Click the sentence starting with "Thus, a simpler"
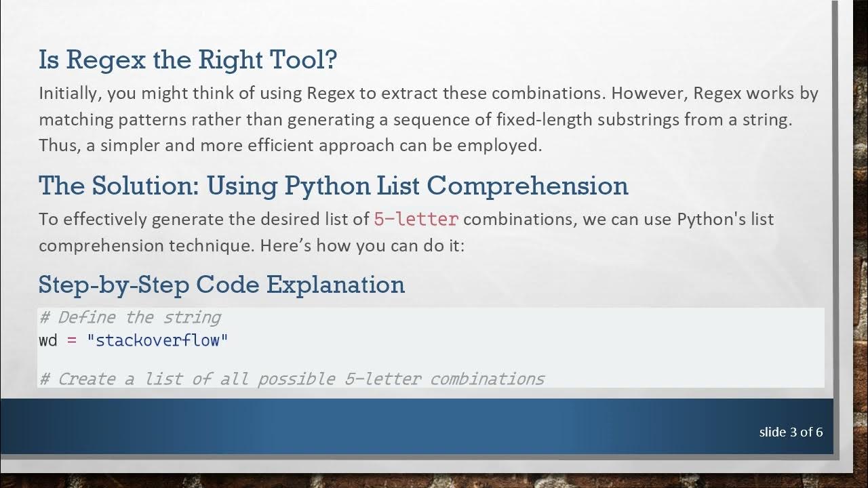868x488 pixels. 290,146
